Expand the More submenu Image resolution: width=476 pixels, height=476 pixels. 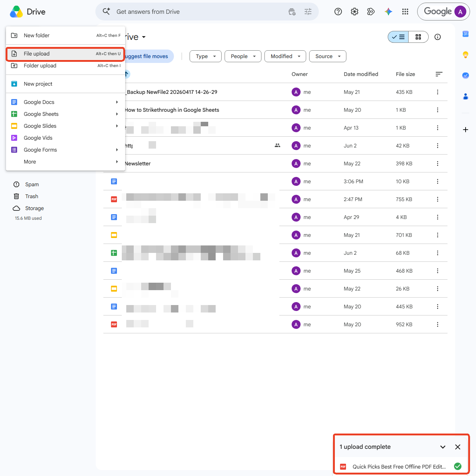(66, 162)
